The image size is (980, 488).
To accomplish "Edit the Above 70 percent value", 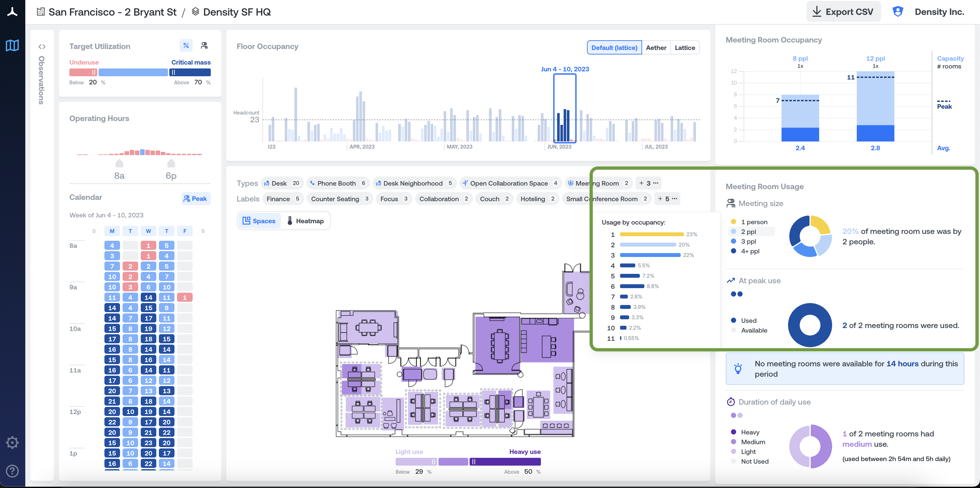I will point(198,82).
